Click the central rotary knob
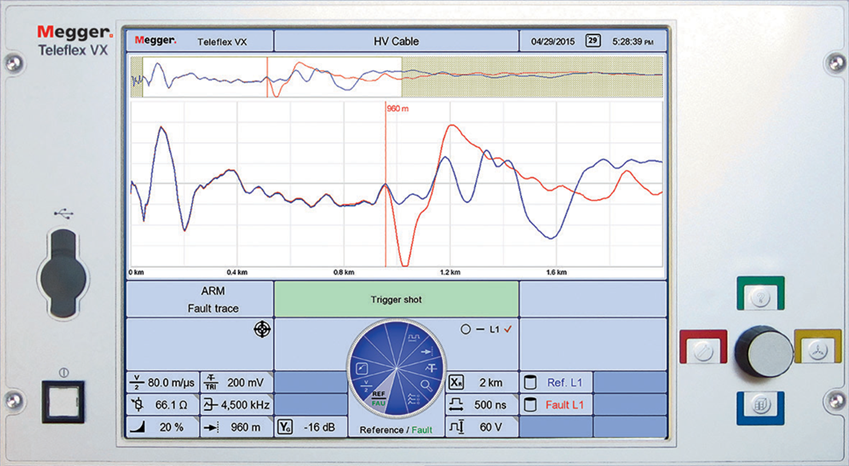The image size is (849, 466). click(x=763, y=351)
